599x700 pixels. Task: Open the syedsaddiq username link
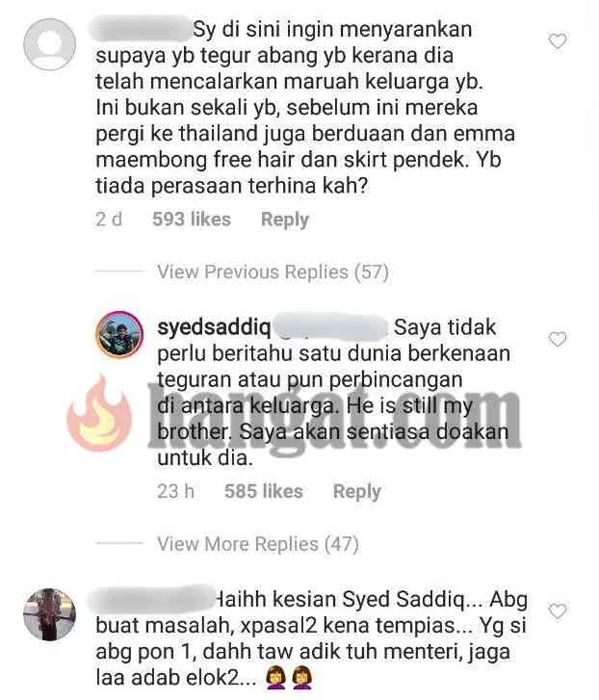point(214,327)
